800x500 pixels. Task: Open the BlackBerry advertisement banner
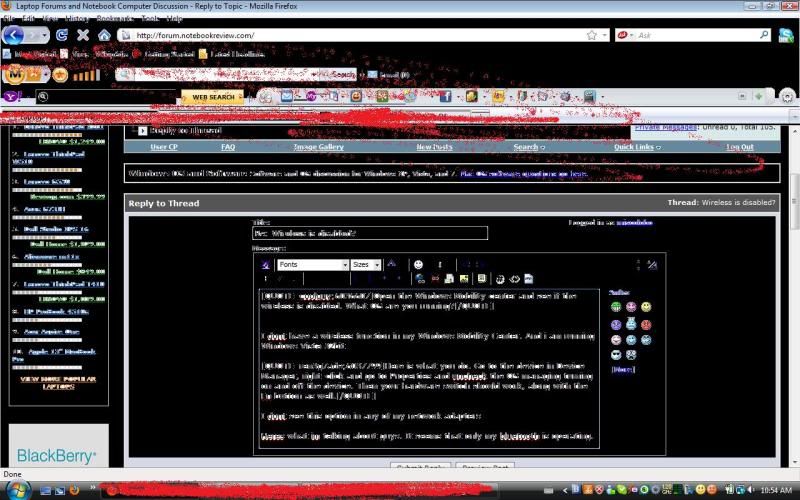(58, 446)
